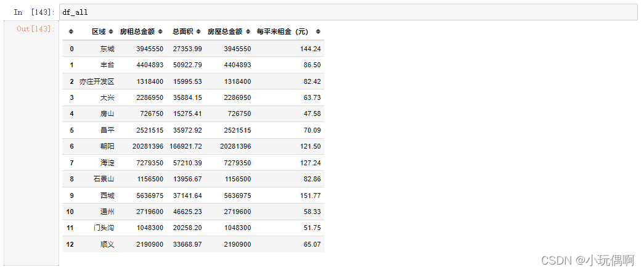Click the 房屋总金额 column header text
This screenshot has width=644, height=272.
click(x=225, y=31)
